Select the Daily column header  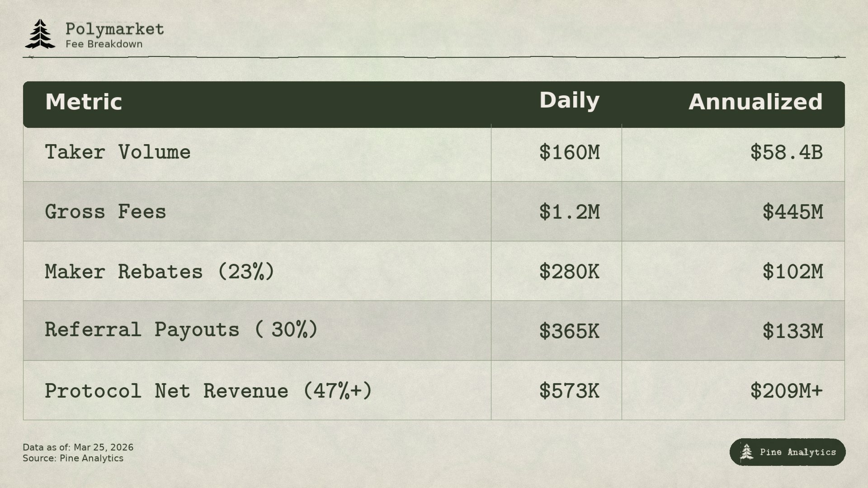click(569, 100)
